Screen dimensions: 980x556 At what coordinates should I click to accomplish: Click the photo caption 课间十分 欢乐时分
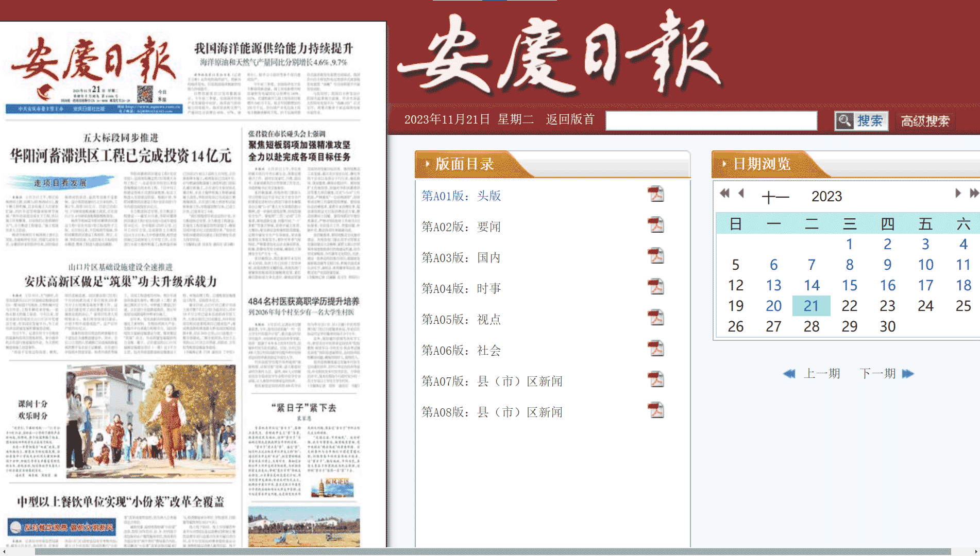pyautogui.click(x=33, y=410)
